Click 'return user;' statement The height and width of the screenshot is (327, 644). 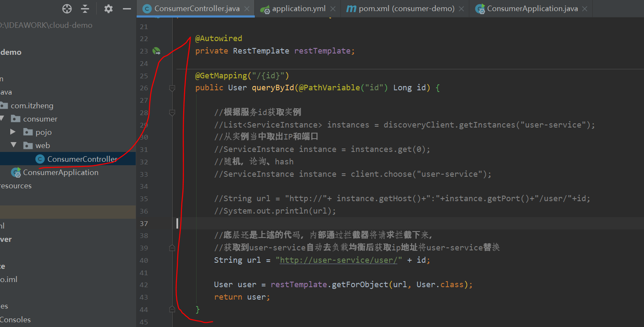(x=242, y=297)
